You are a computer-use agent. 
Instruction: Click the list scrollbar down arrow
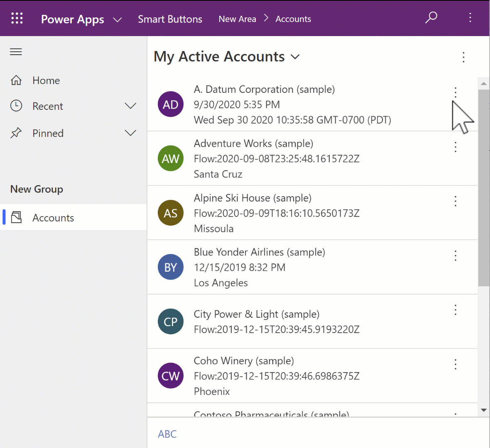tap(483, 410)
